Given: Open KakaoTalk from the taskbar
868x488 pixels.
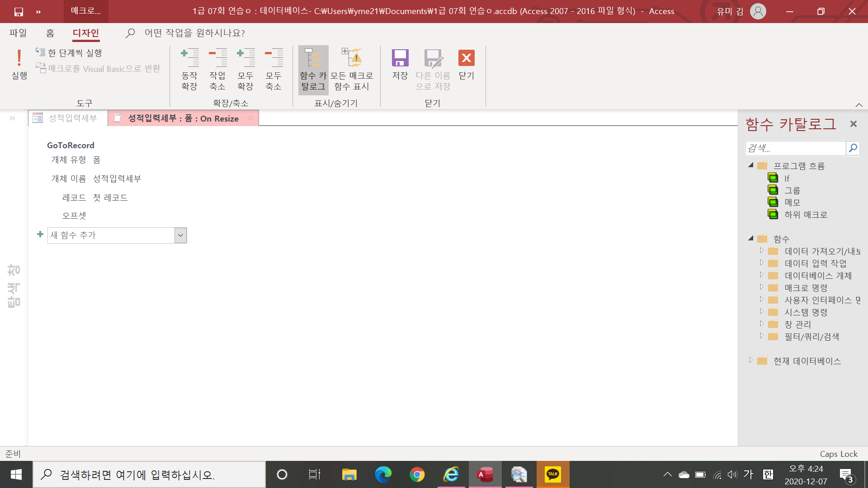Looking at the screenshot, I should [x=552, y=474].
